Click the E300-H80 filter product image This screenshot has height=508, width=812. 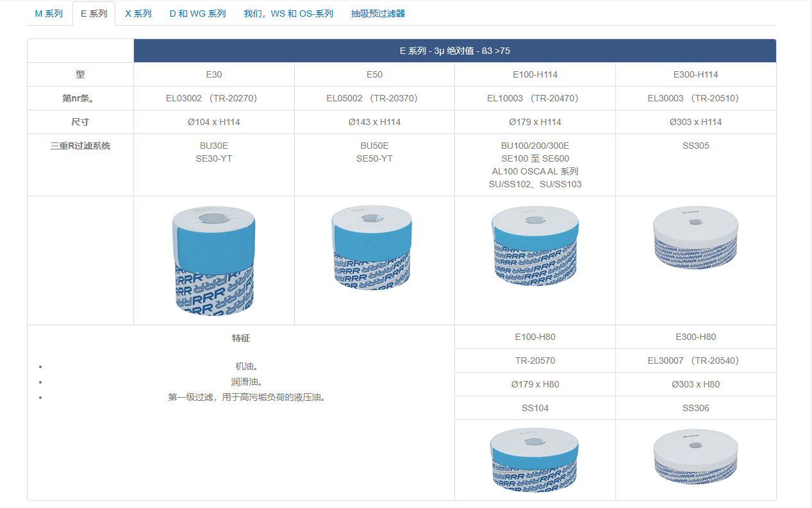[695, 457]
